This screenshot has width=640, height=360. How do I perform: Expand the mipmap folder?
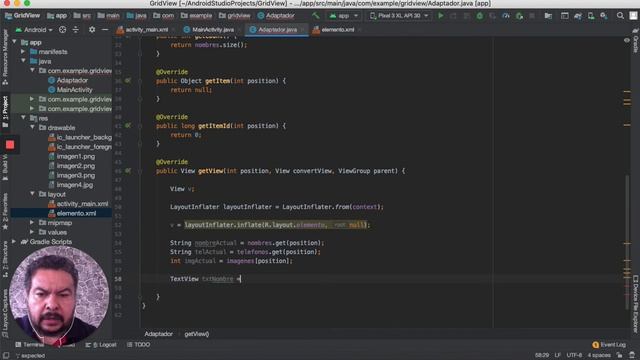click(32, 222)
